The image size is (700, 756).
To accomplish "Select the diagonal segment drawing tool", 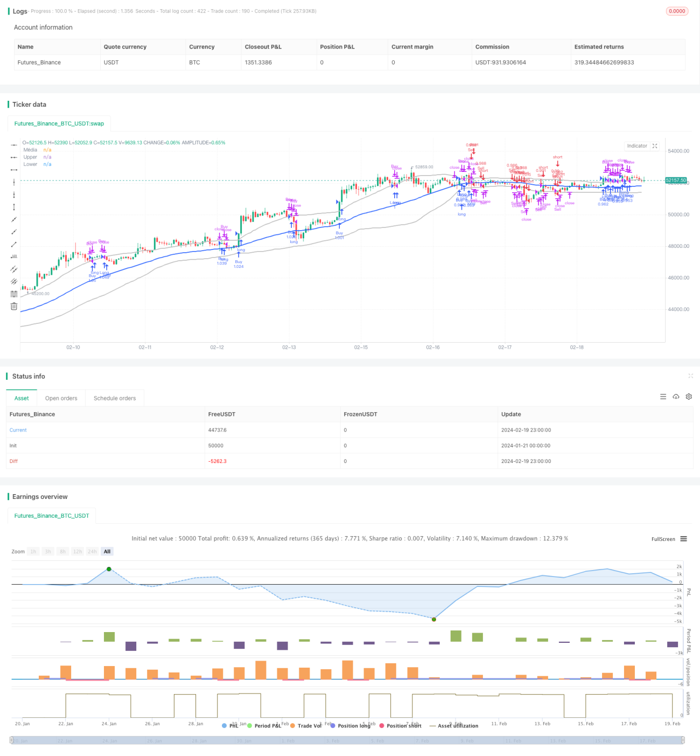I will 14,244.
